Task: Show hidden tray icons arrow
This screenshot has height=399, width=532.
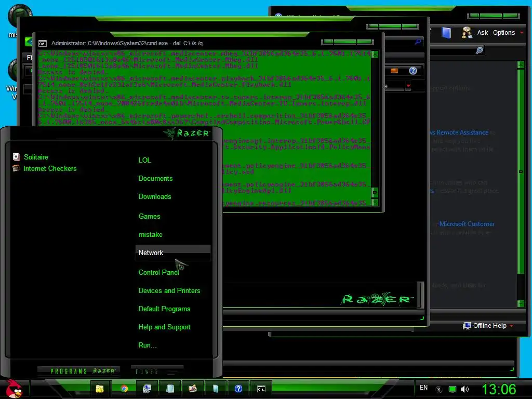Action: (x=439, y=389)
